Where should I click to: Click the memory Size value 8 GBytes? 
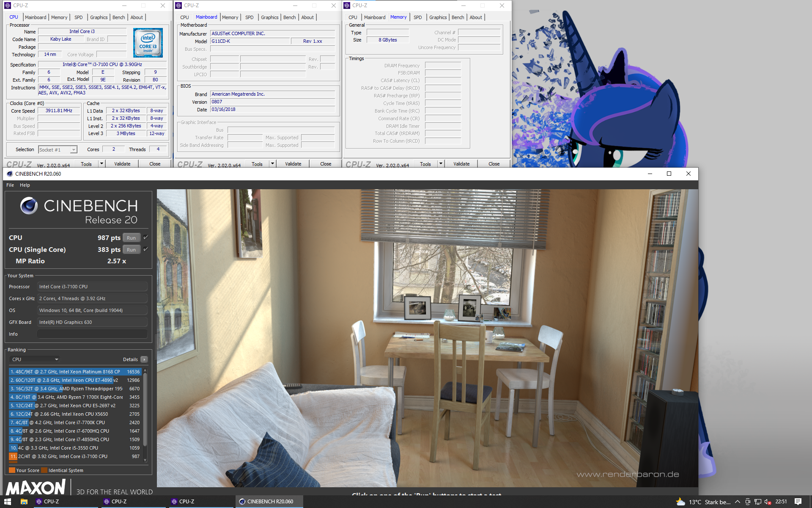pyautogui.click(x=388, y=40)
